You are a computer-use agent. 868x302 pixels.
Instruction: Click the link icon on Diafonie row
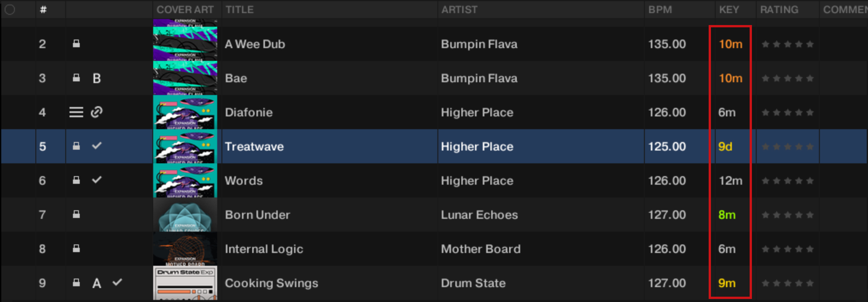click(x=97, y=112)
